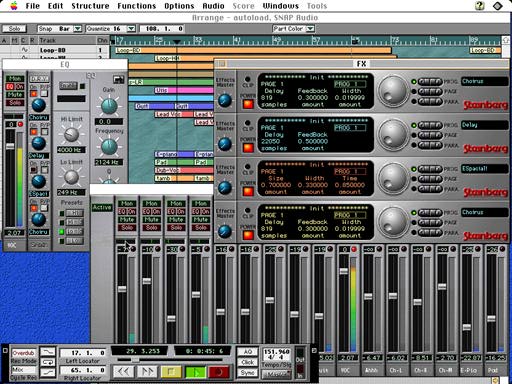Click the headphone icon right of Arrange ruler

505,40
